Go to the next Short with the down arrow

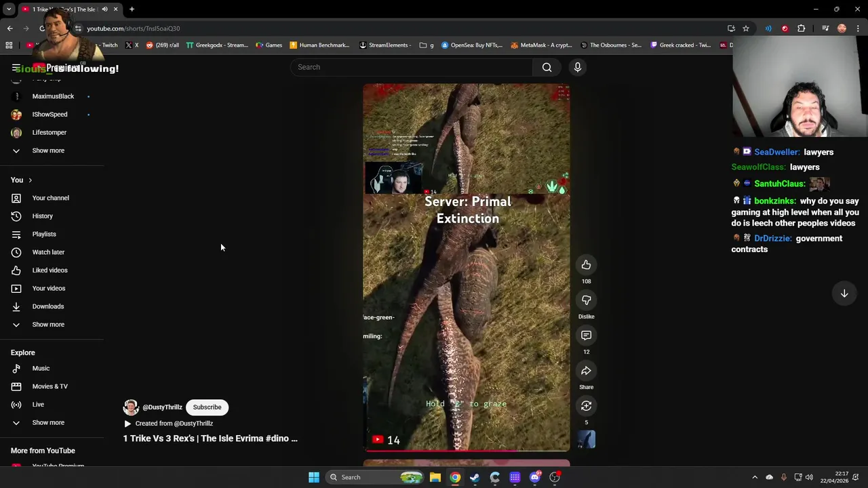click(844, 293)
